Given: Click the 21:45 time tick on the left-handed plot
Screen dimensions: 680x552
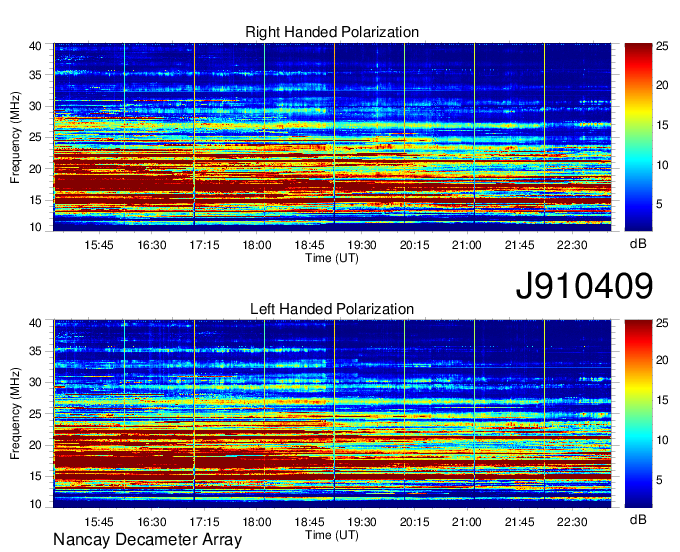Looking at the screenshot, I should 520,522.
